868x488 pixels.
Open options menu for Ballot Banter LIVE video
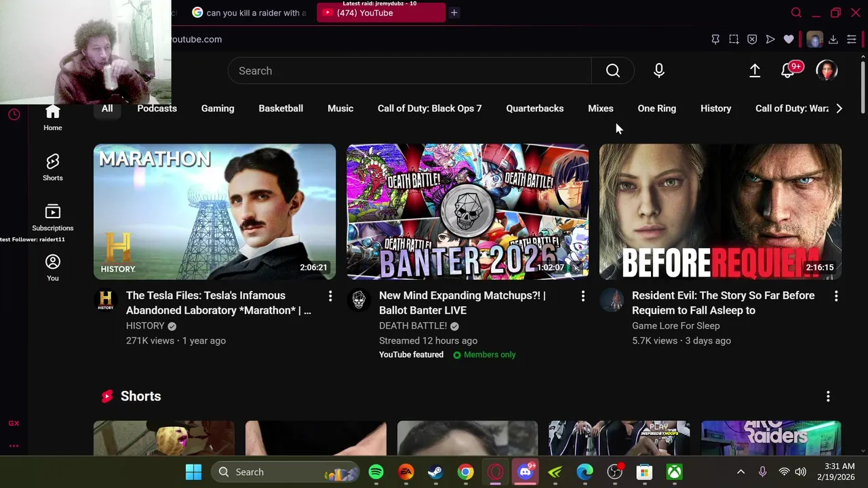pyautogui.click(x=583, y=296)
